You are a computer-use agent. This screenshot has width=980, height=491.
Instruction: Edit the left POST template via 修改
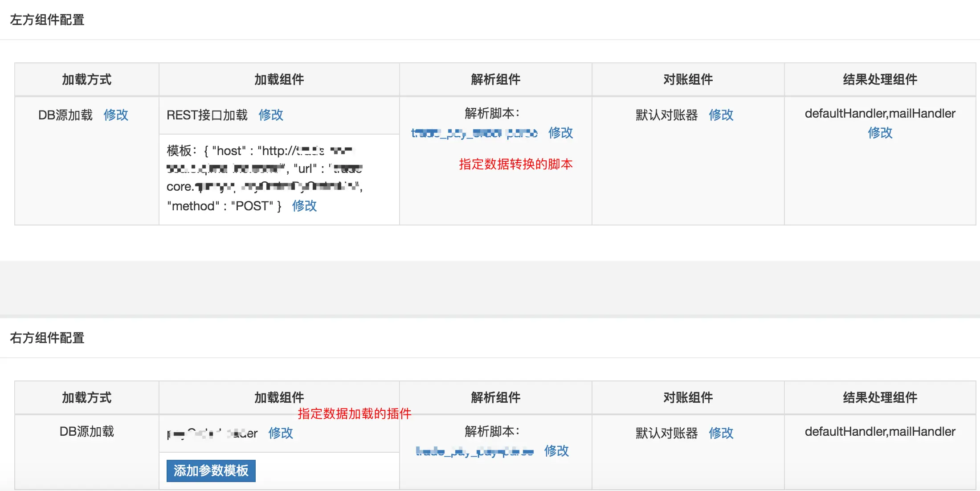coord(304,206)
